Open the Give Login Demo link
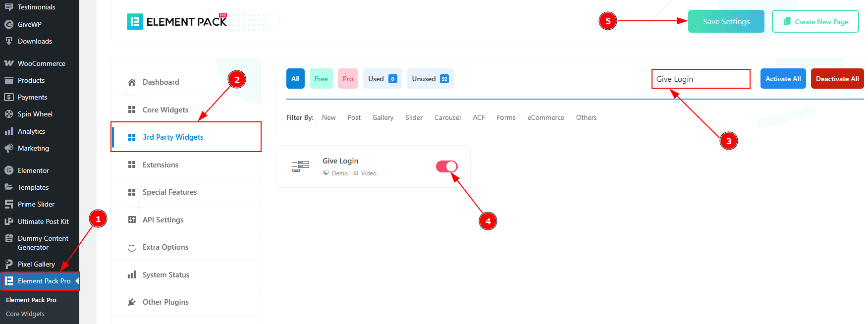 335,173
